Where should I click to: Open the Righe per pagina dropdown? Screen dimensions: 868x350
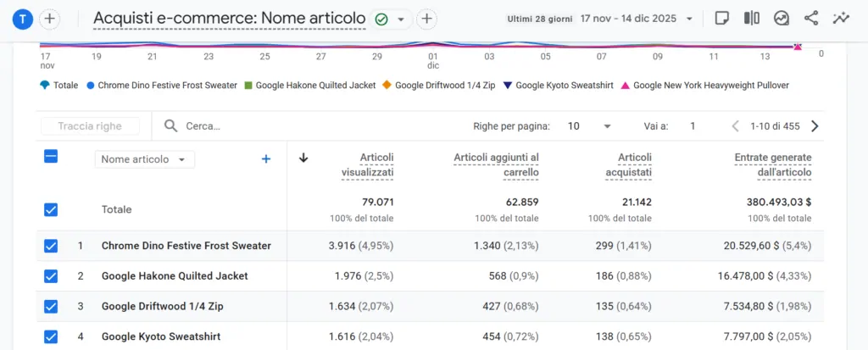pos(589,126)
